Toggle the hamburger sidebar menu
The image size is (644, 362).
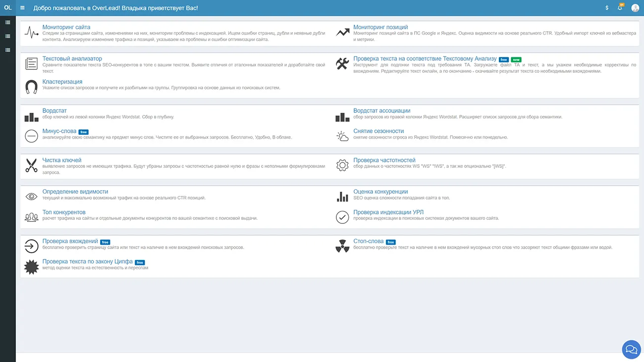click(x=22, y=8)
